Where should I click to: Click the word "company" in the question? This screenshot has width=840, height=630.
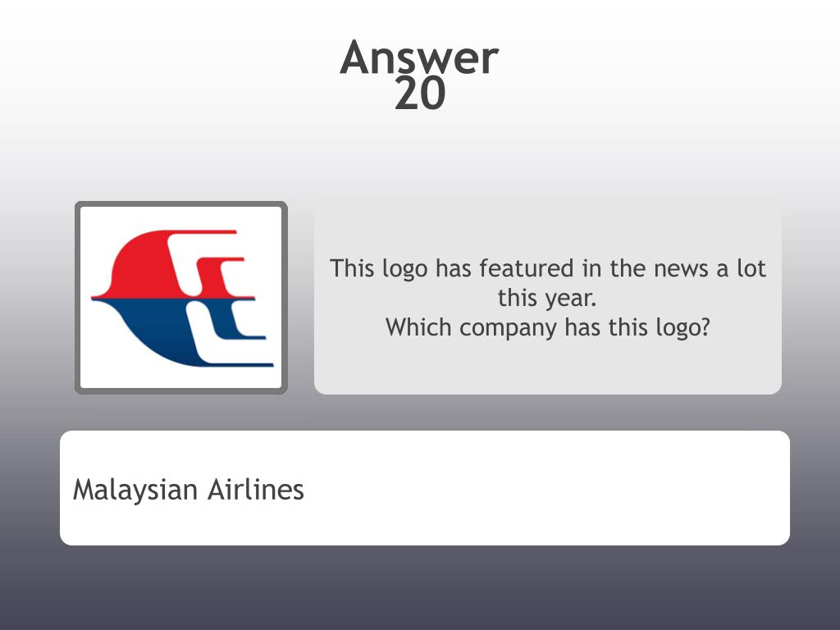coord(508,328)
